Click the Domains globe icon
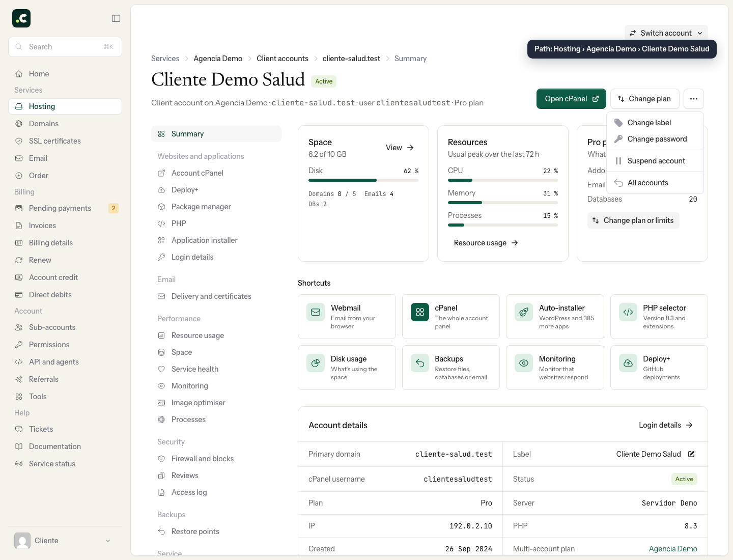733x560 pixels. [19, 124]
